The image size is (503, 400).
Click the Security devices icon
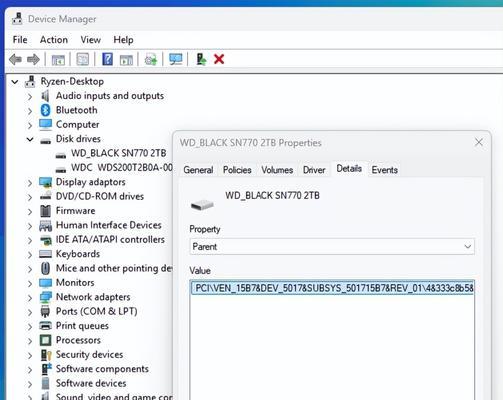[46, 355]
